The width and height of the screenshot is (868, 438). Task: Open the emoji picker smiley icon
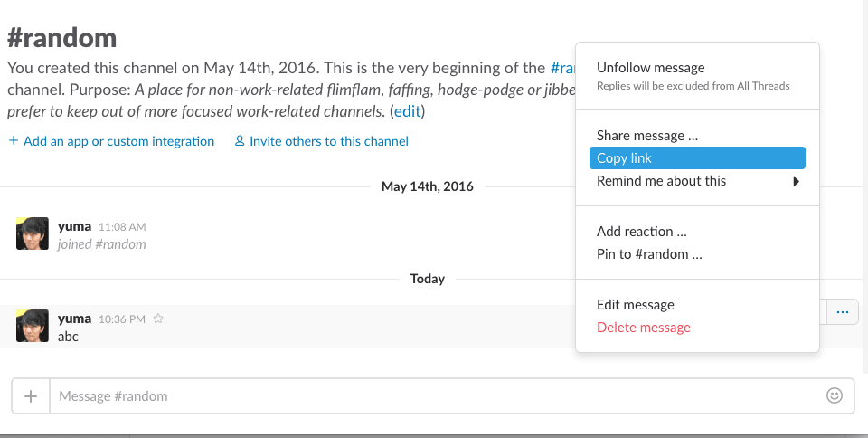pyautogui.click(x=835, y=395)
